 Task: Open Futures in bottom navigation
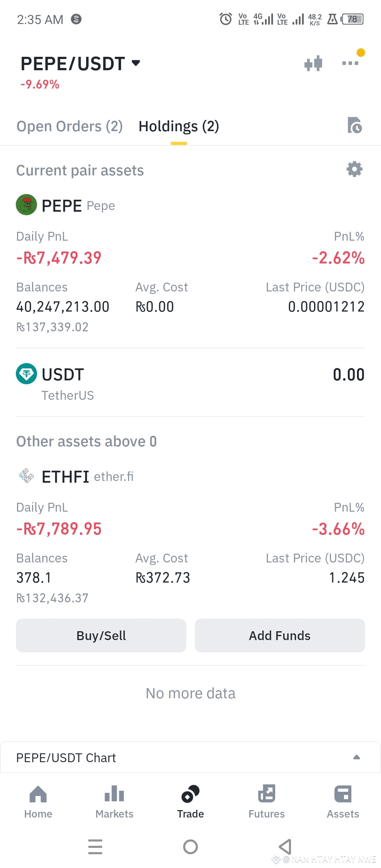pyautogui.click(x=267, y=802)
